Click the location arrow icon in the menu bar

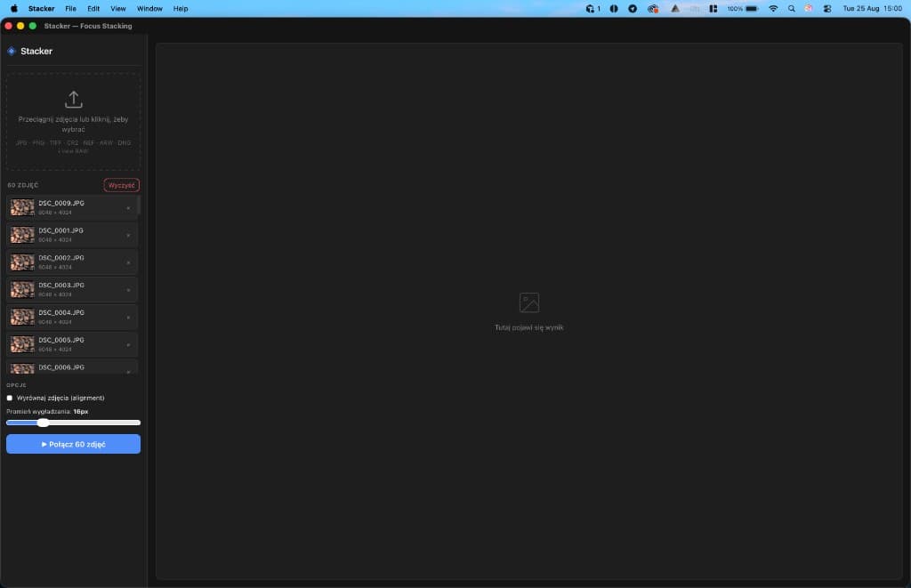point(633,9)
